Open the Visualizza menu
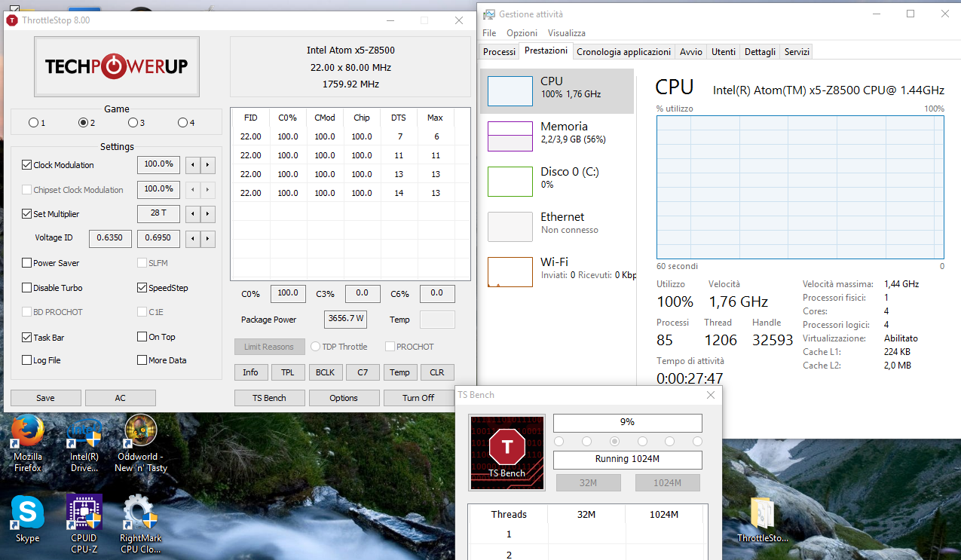 coord(567,33)
